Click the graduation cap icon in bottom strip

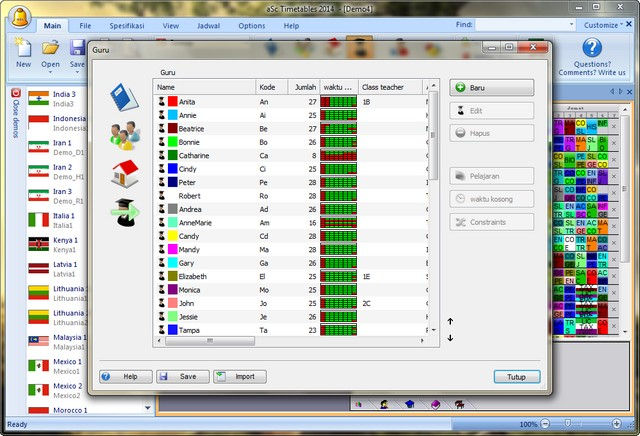click(x=409, y=404)
